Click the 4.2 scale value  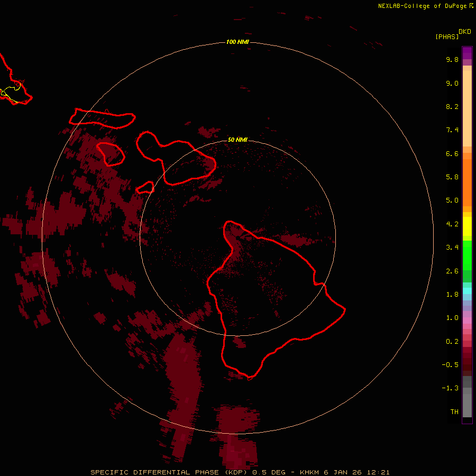(x=452, y=224)
